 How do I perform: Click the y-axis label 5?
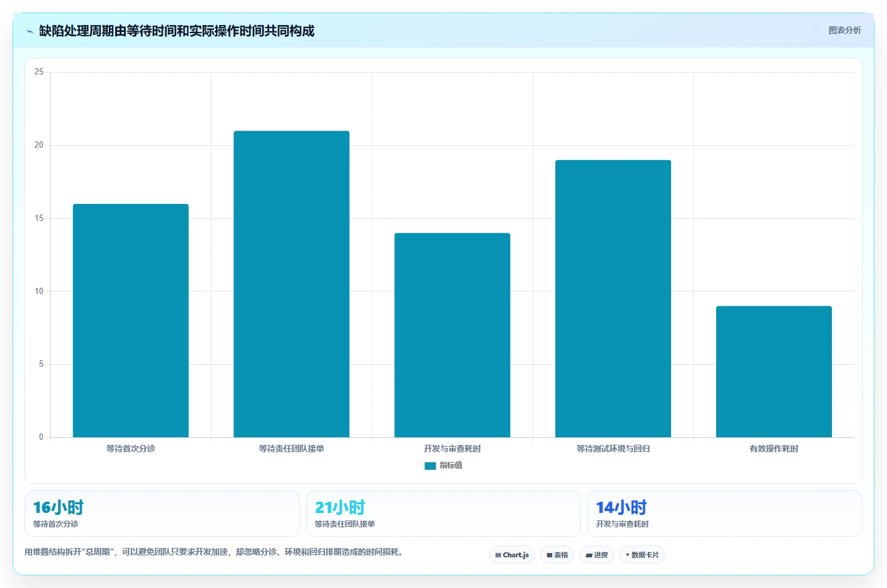click(41, 364)
